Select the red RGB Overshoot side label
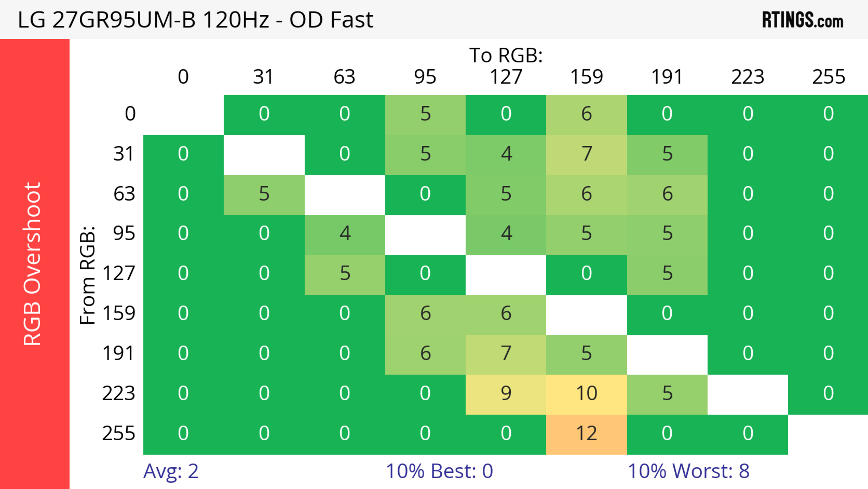This screenshot has width=868, height=489. point(33,264)
